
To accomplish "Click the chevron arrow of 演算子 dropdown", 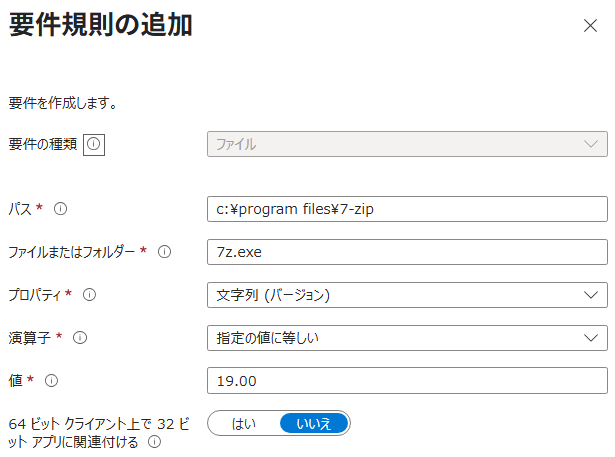I will tap(591, 338).
